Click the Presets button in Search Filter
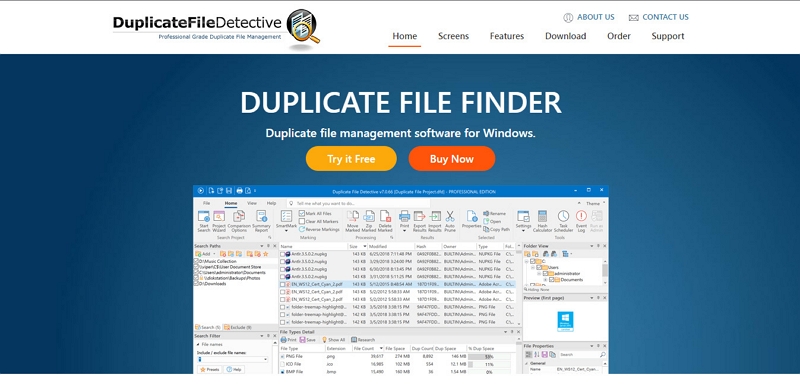The image size is (800, 384). pyautogui.click(x=210, y=369)
